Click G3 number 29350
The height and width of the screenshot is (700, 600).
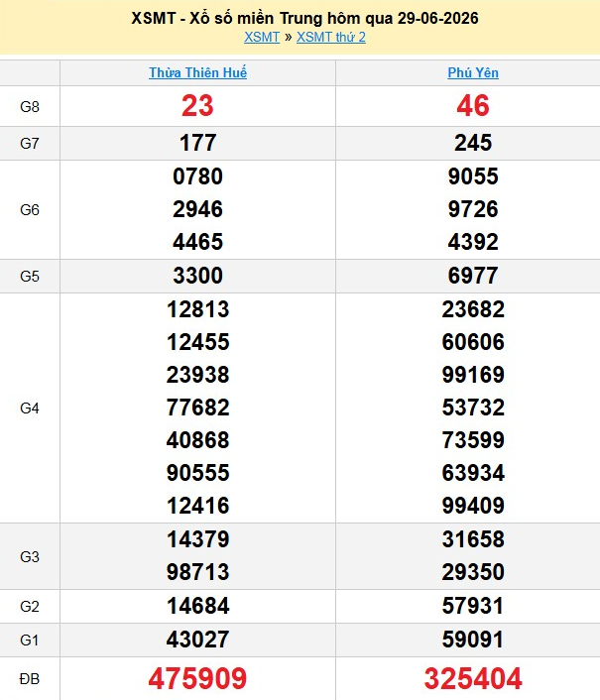pyautogui.click(x=473, y=572)
